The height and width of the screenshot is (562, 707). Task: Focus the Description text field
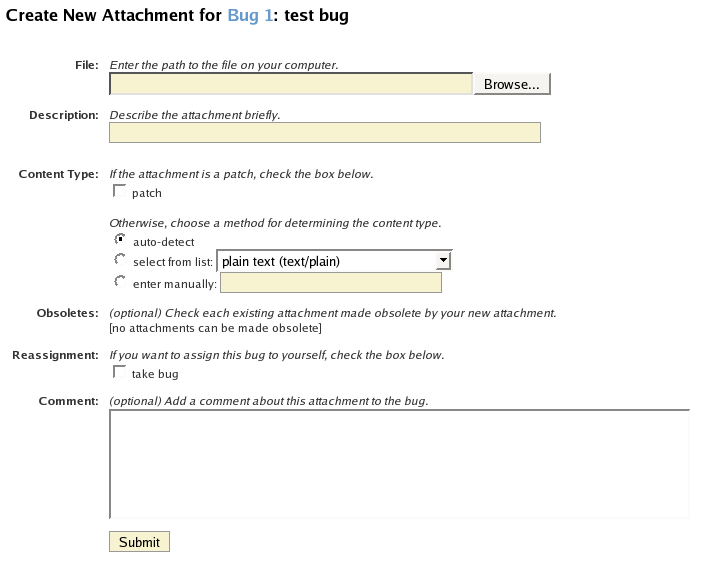[x=324, y=133]
